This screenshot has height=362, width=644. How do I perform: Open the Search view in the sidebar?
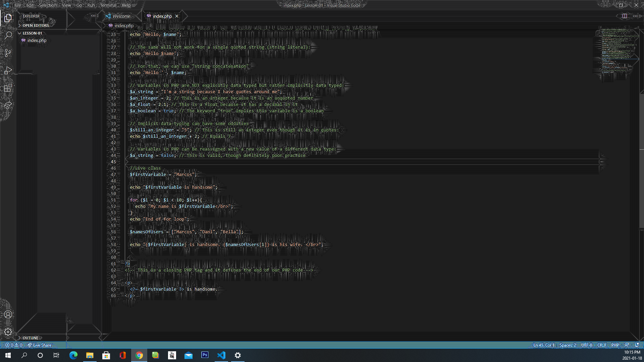click(x=8, y=35)
